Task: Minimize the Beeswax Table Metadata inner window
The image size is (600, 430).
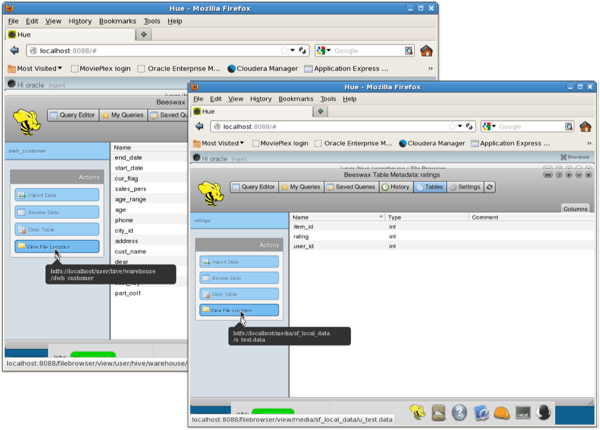Action: (579, 175)
